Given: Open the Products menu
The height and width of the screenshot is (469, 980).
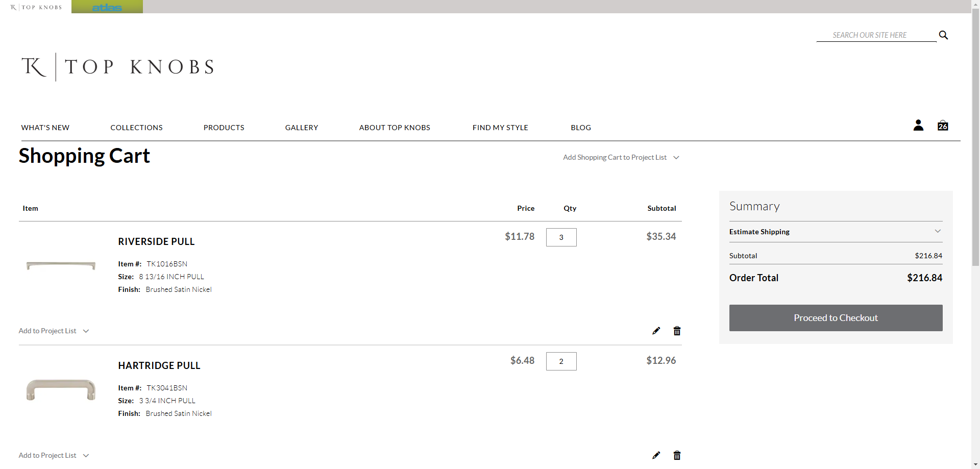Looking at the screenshot, I should click(224, 128).
